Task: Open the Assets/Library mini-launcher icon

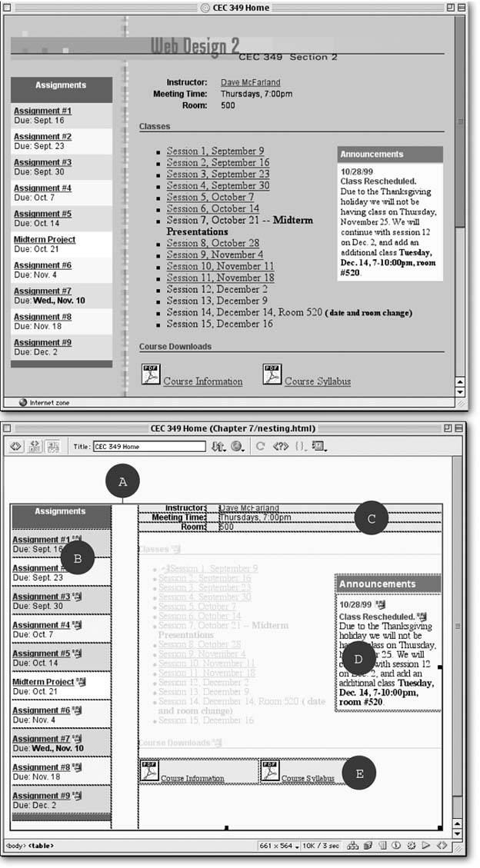Action: click(368, 845)
